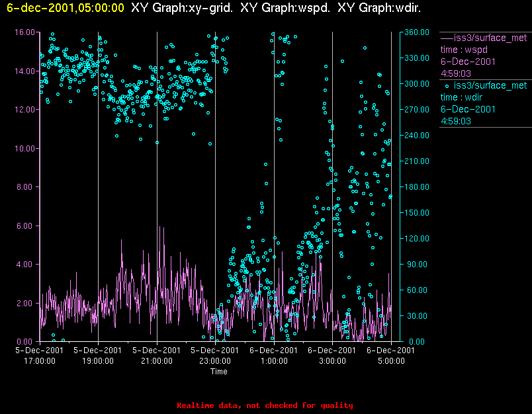
Task: Click the 5-Dec-2001 21:00:00 x-axis label
Action: click(x=157, y=355)
